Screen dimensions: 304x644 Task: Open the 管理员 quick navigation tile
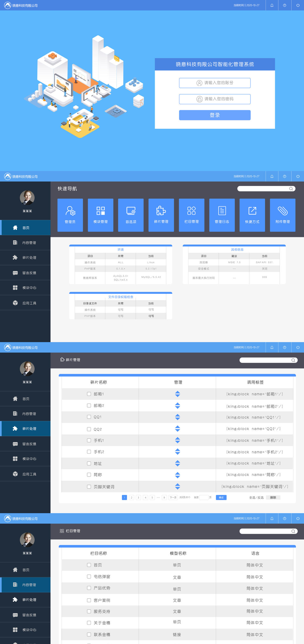click(70, 215)
